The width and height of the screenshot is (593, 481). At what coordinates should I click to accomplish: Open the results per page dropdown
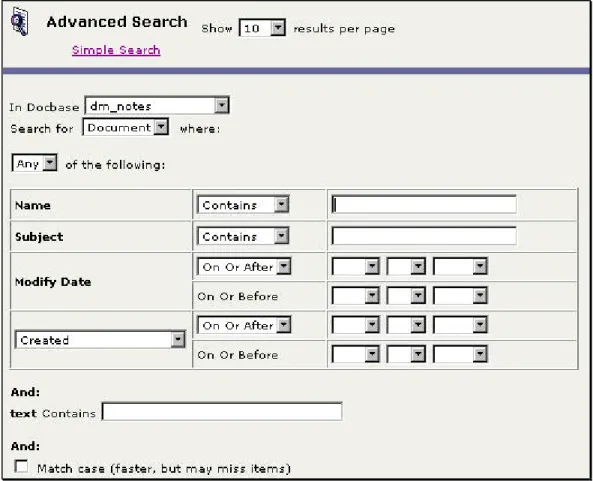pyautogui.click(x=262, y=28)
